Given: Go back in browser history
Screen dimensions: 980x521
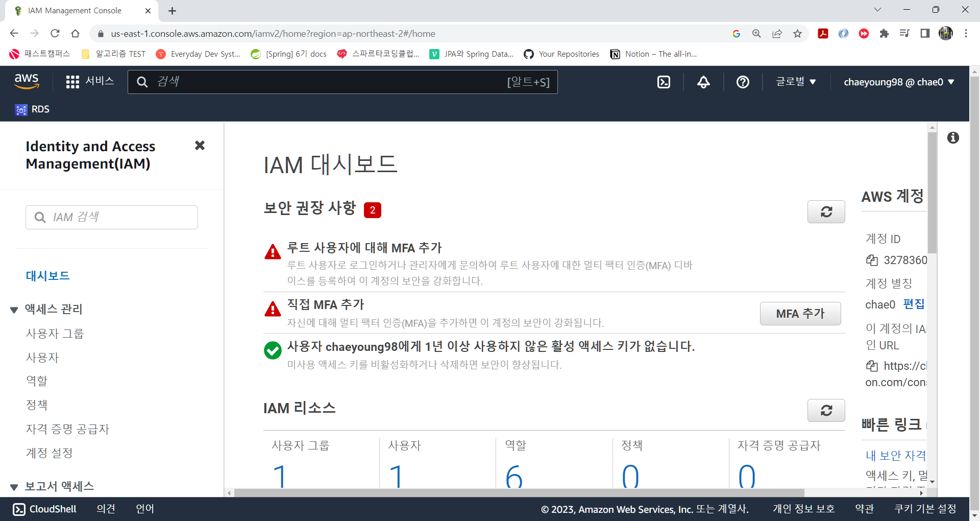Looking at the screenshot, I should pyautogui.click(x=14, y=33).
